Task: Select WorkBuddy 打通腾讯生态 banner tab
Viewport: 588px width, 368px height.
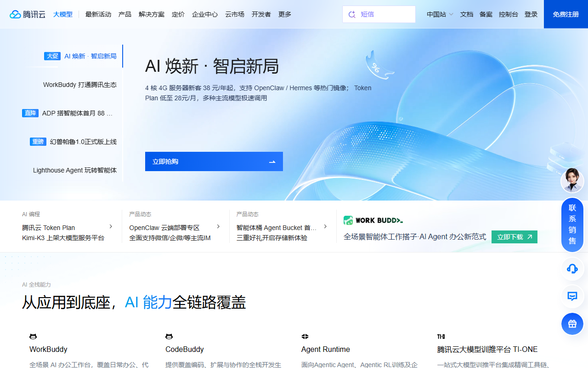Action: tap(80, 85)
